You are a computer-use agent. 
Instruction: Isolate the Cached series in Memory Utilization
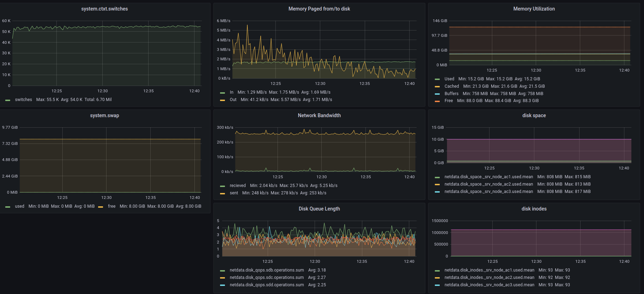coord(451,86)
